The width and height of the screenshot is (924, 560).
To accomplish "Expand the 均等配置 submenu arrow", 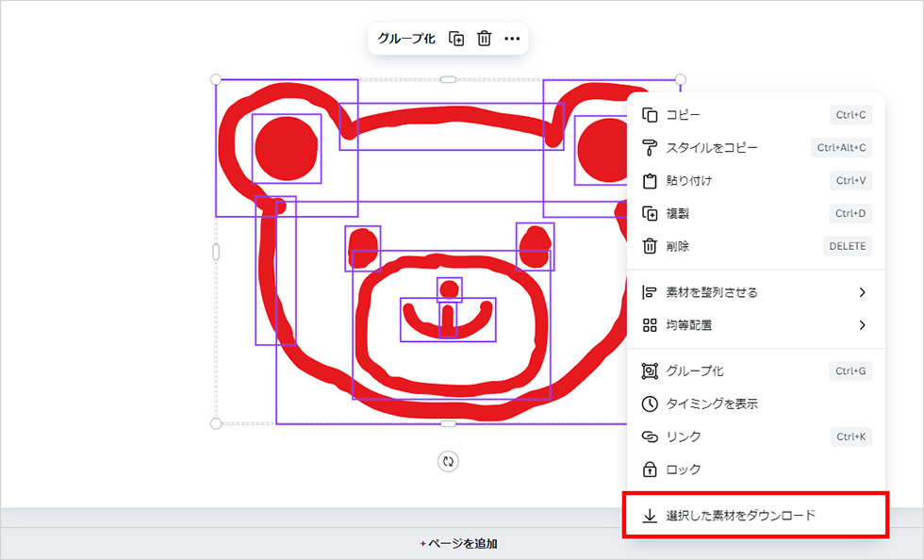I will 862,325.
